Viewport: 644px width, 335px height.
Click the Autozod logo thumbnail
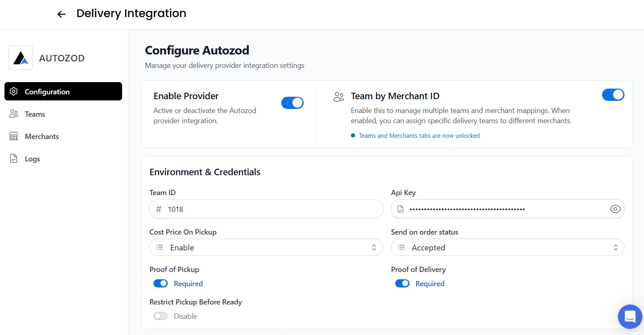(x=21, y=58)
